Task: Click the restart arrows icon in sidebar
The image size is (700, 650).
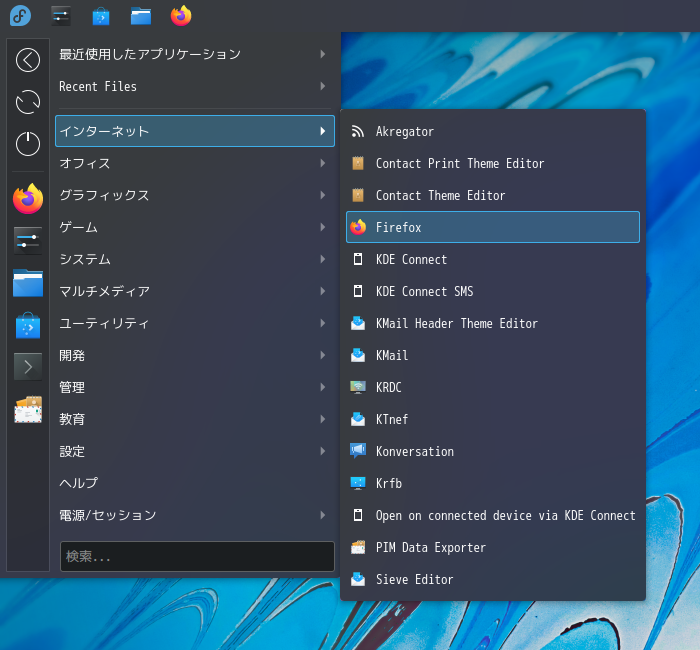Action: [28, 102]
